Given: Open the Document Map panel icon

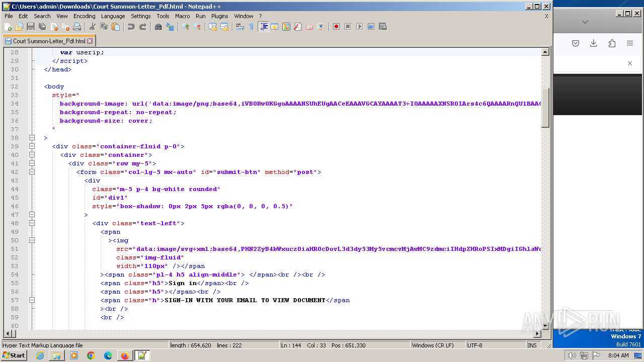Looking at the screenshot, I should point(286,27).
